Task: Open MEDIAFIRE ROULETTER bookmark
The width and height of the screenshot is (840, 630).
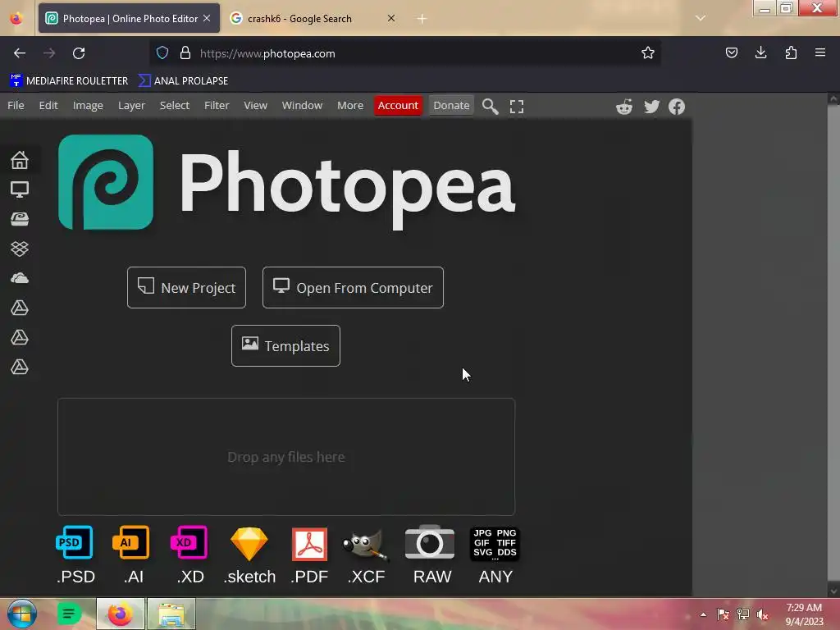Action: (69, 81)
